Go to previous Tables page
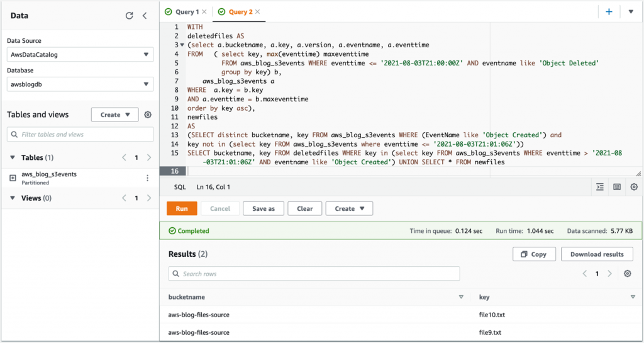Screen dimensions: 644x343 pos(124,157)
